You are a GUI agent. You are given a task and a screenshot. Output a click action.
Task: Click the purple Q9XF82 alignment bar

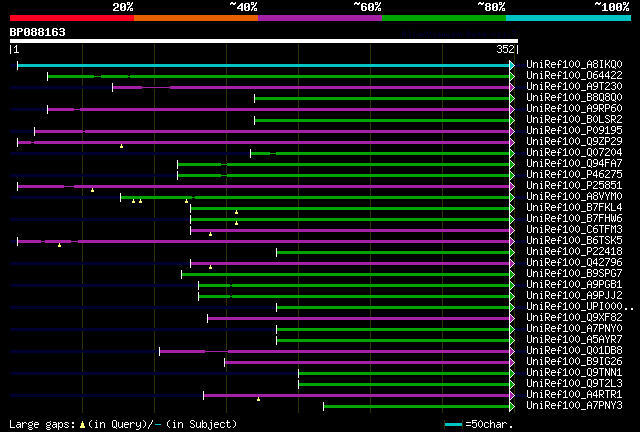358,318
